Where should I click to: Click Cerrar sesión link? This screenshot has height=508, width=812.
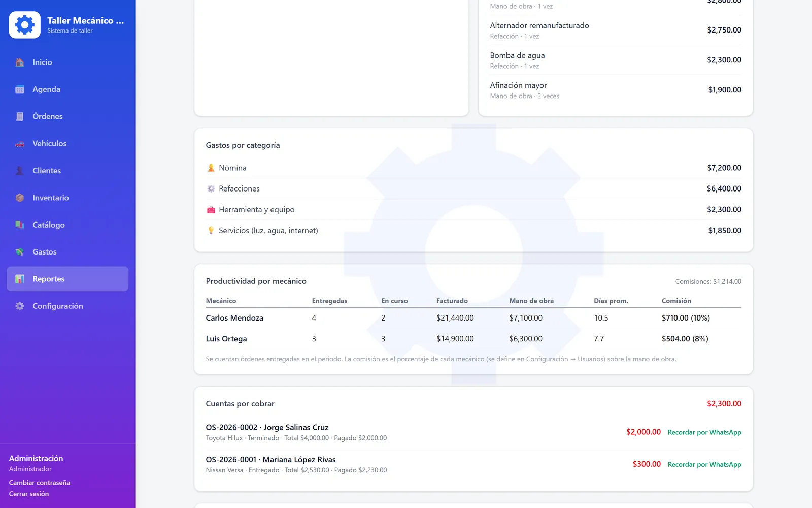tap(29, 494)
